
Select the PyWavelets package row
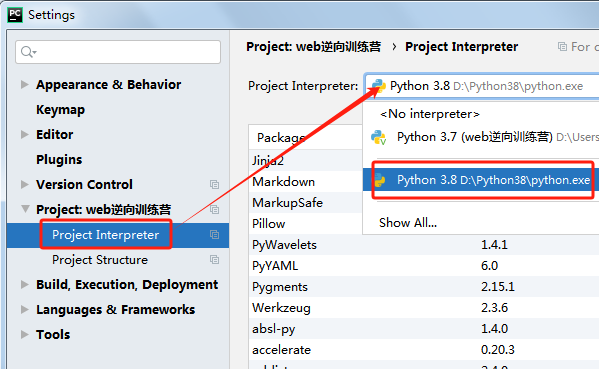pos(424,244)
